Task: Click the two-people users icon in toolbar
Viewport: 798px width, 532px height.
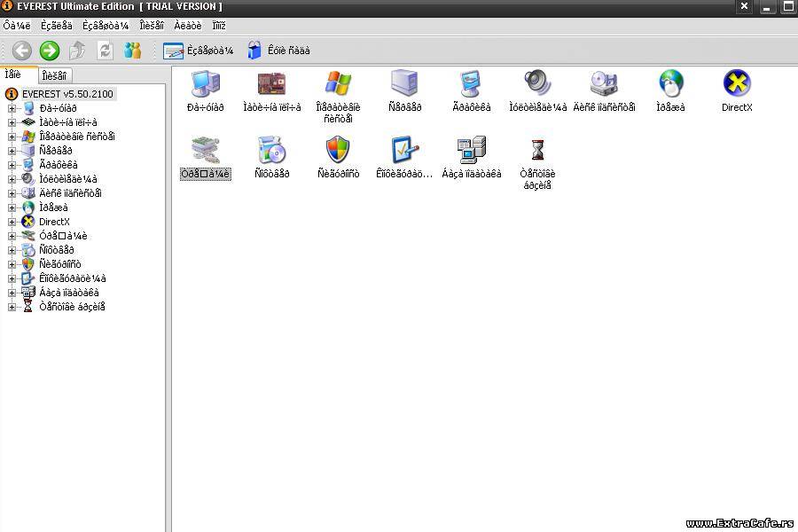Action: pos(132,51)
